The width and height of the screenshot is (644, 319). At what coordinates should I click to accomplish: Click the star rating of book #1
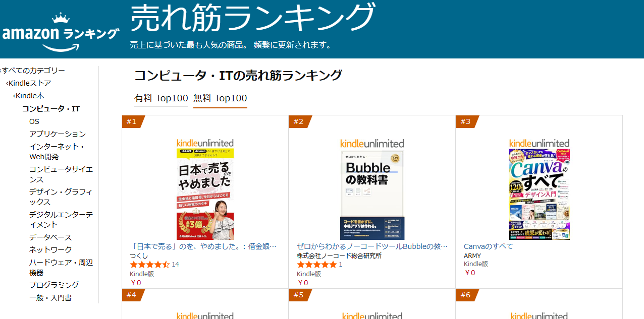click(x=149, y=264)
